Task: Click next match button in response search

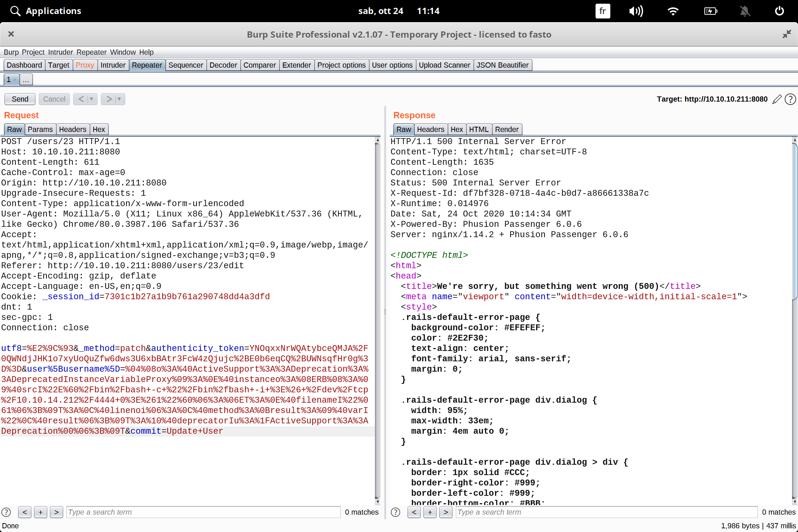Action: tap(446, 512)
